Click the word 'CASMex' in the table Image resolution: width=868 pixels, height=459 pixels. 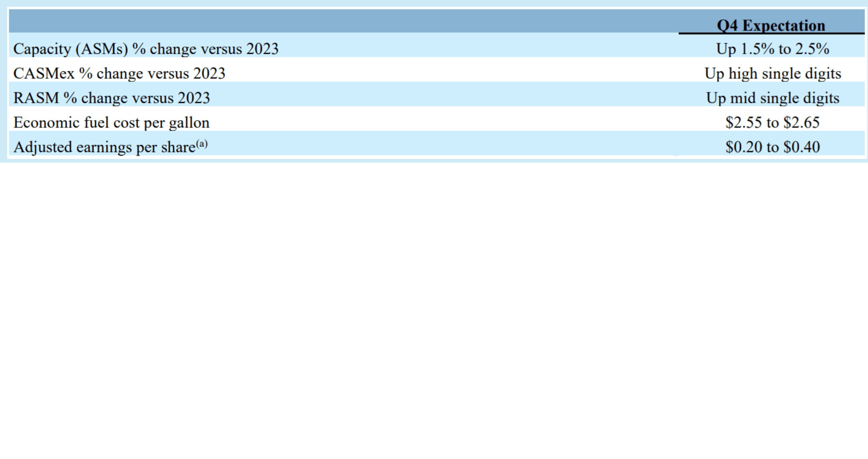[44, 74]
